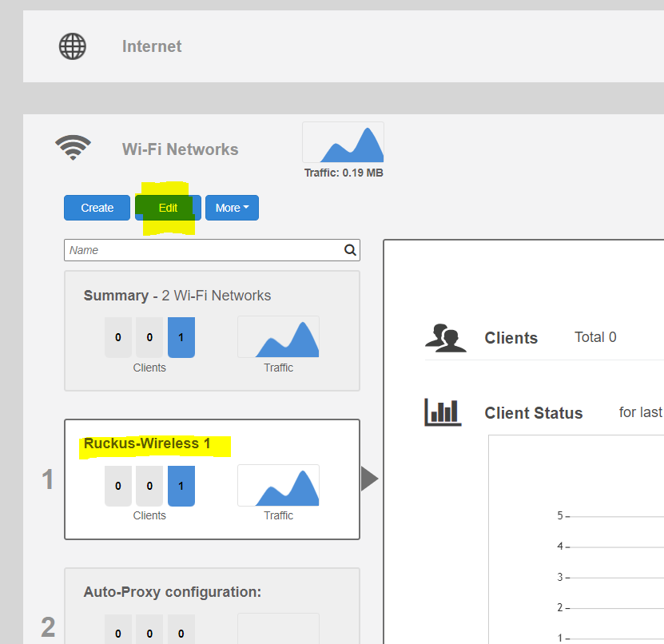Click the Internet globe icon
This screenshot has height=644, width=664.
coord(73,46)
